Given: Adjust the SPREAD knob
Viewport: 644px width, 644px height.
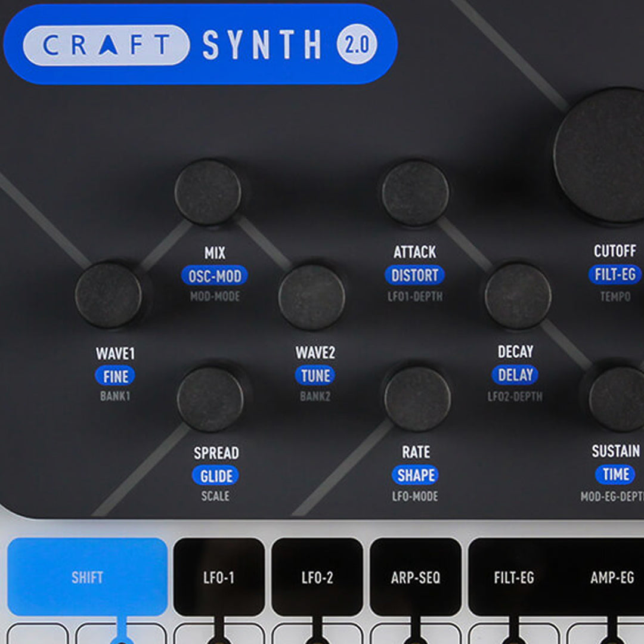Looking at the screenshot, I should coord(209,400).
